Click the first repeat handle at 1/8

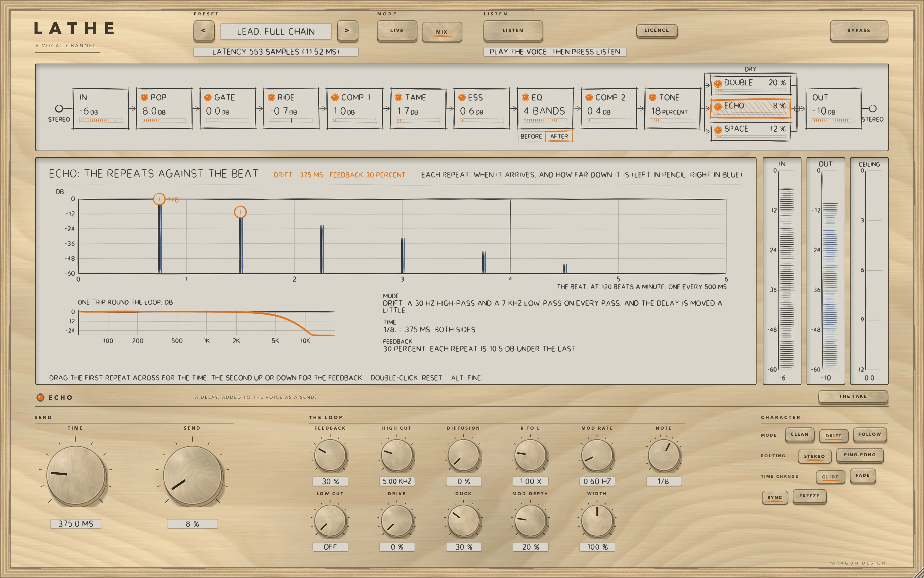click(x=159, y=199)
